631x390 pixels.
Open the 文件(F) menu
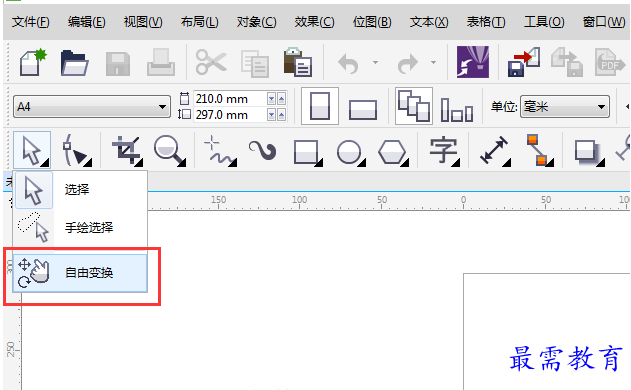31,22
